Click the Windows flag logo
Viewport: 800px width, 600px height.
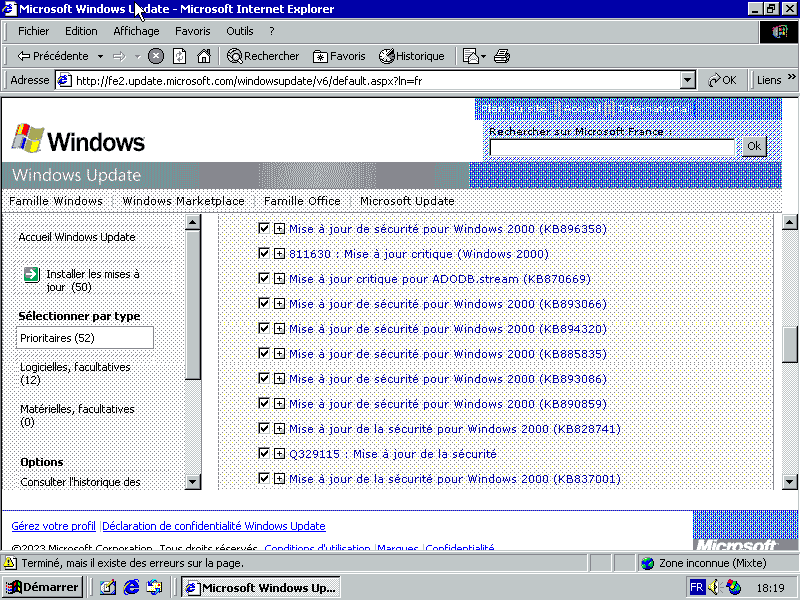point(28,138)
